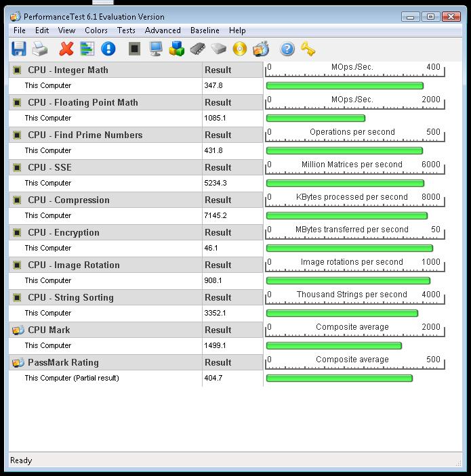Run the 3D graphics colored cubes icon
This screenshot has width=471, height=476.
177,49
